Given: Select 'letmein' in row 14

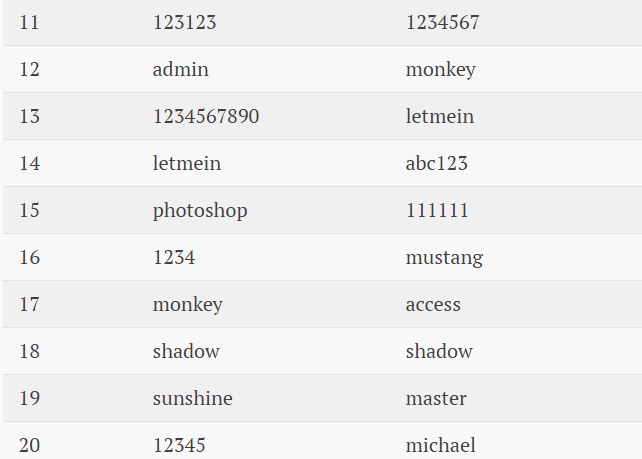Looking at the screenshot, I should (x=187, y=163).
